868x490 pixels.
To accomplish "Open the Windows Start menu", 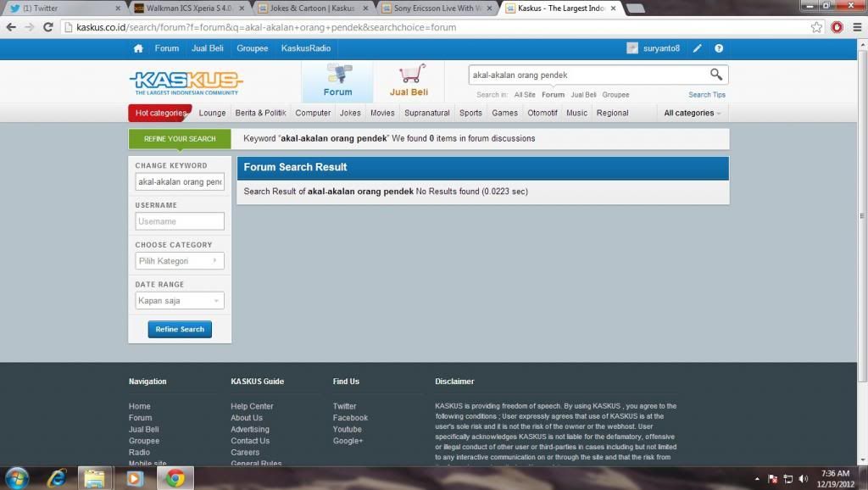I will pos(17,477).
